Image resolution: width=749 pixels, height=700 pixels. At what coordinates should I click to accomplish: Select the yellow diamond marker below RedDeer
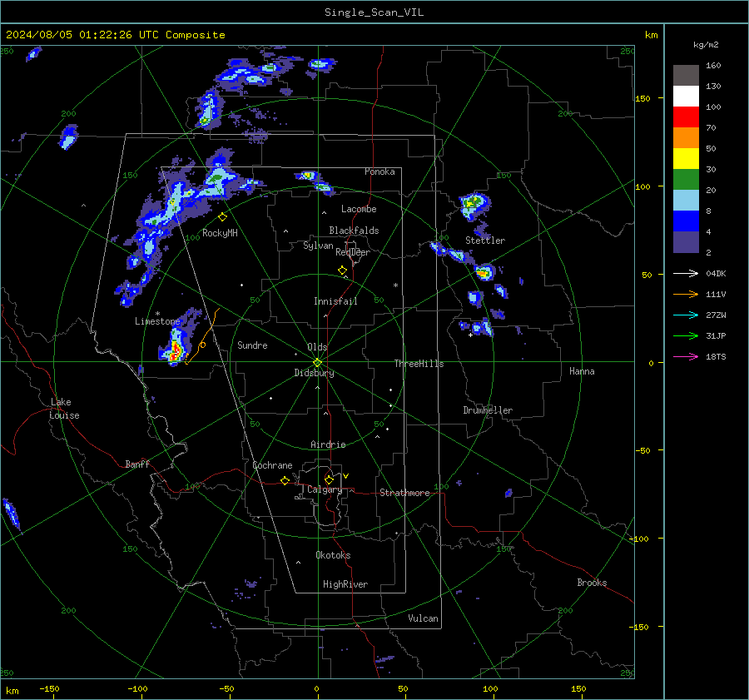coord(342,271)
